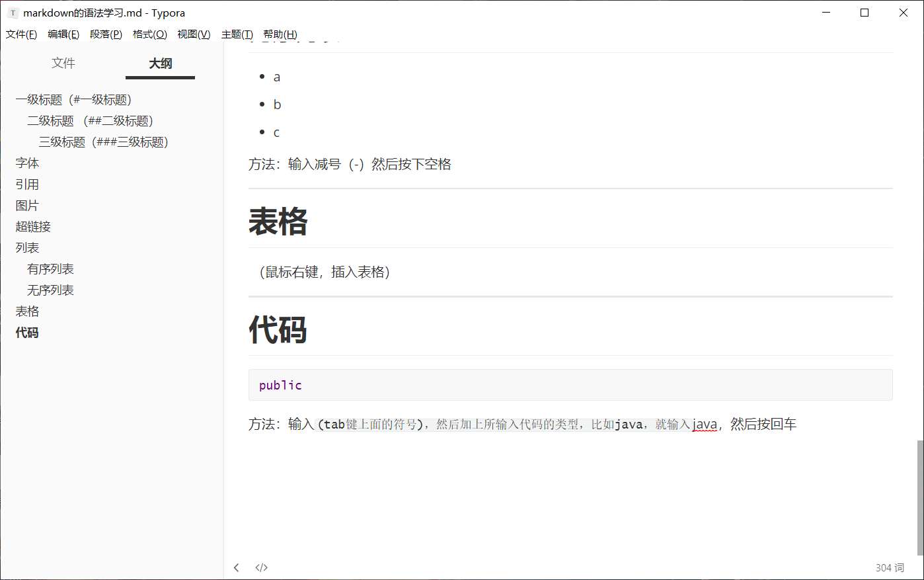The height and width of the screenshot is (580, 924).
Task: Select 无序列表 in the outline
Action: [50, 290]
